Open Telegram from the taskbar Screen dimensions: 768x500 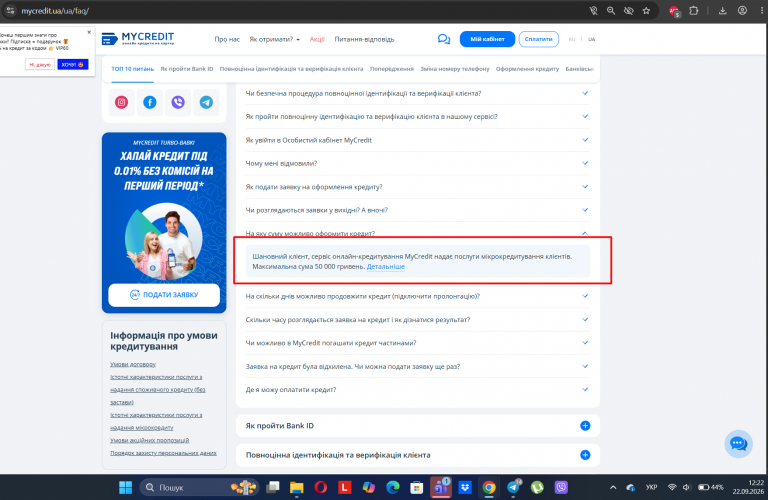coord(513,487)
